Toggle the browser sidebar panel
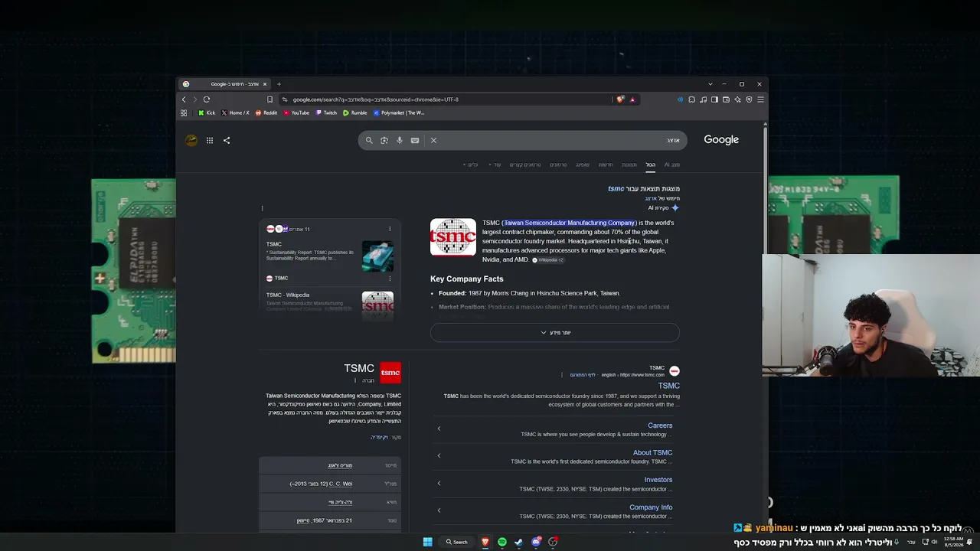Viewport: 980px width, 551px height. point(714,99)
